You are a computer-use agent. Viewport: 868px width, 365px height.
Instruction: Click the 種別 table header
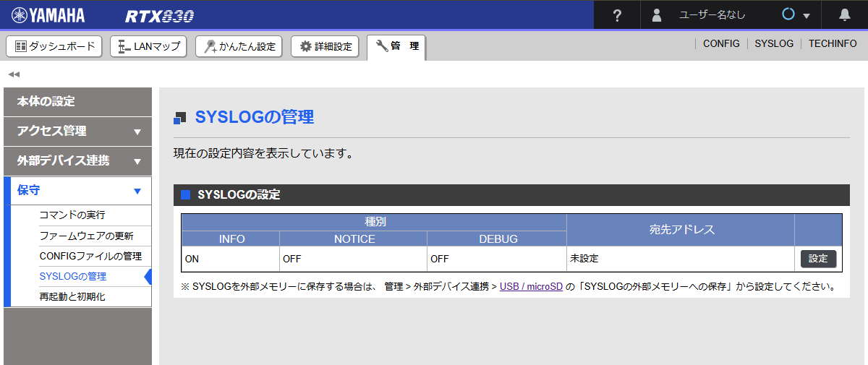coord(374,222)
